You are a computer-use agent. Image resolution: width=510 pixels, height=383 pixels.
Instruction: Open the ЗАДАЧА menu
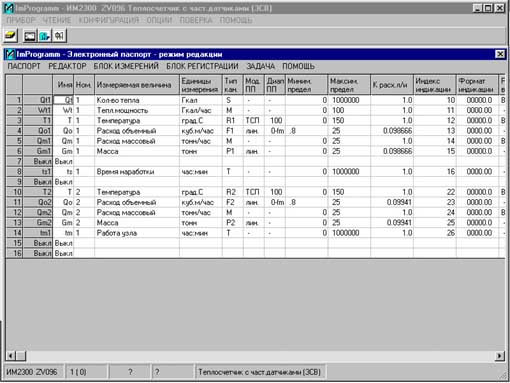coord(261,66)
